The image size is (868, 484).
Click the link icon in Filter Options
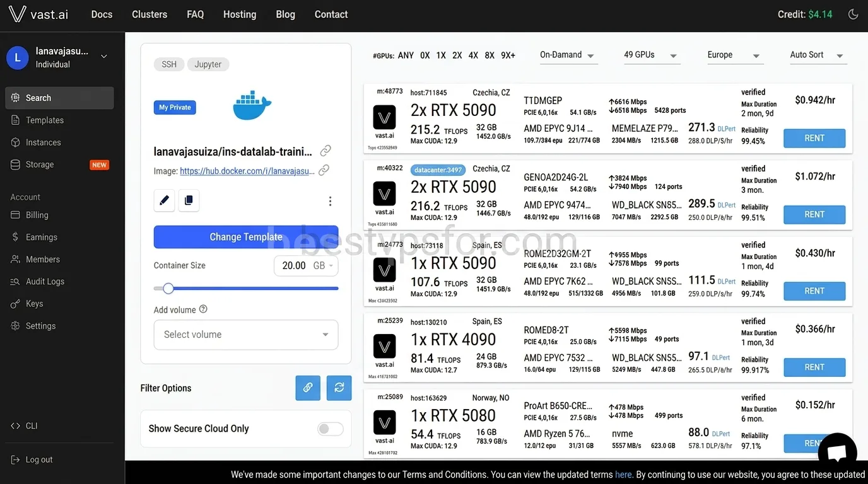308,388
